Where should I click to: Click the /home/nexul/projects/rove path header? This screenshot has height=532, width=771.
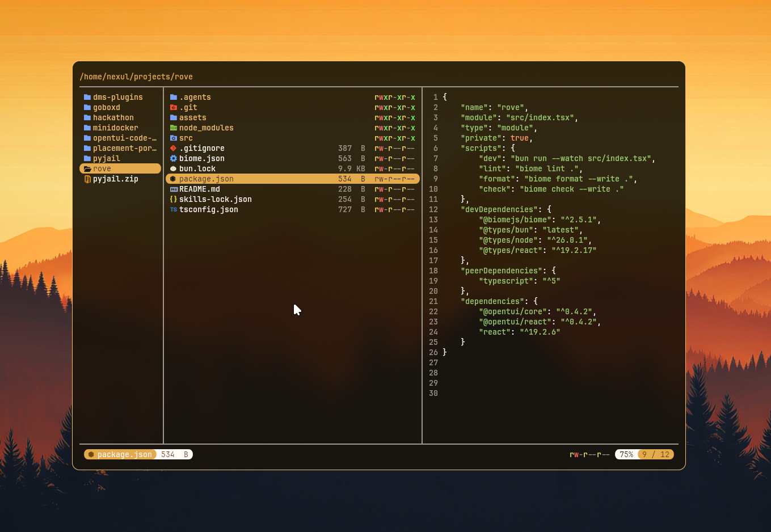(136, 77)
